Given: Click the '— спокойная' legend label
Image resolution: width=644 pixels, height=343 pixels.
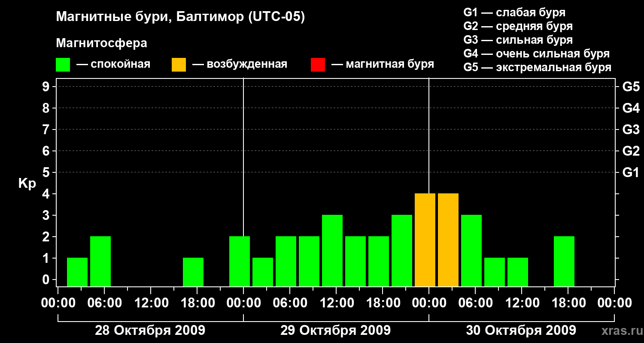Looking at the screenshot, I should [x=113, y=65].
